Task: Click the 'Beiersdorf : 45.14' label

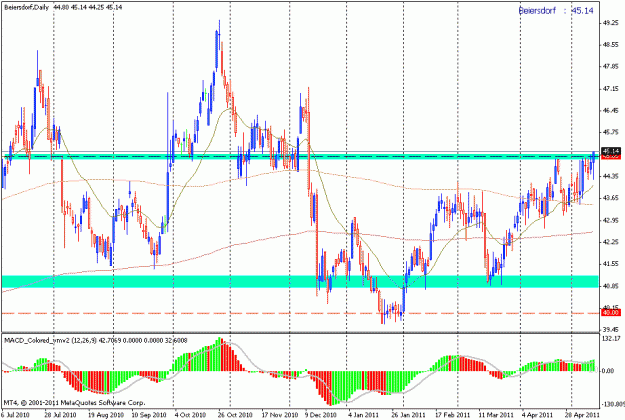Action: point(556,10)
